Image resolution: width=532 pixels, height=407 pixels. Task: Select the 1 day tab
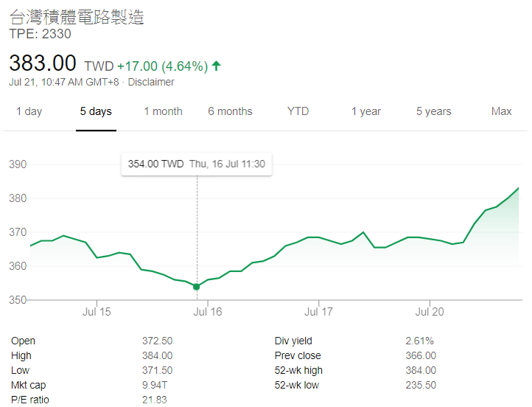click(29, 111)
